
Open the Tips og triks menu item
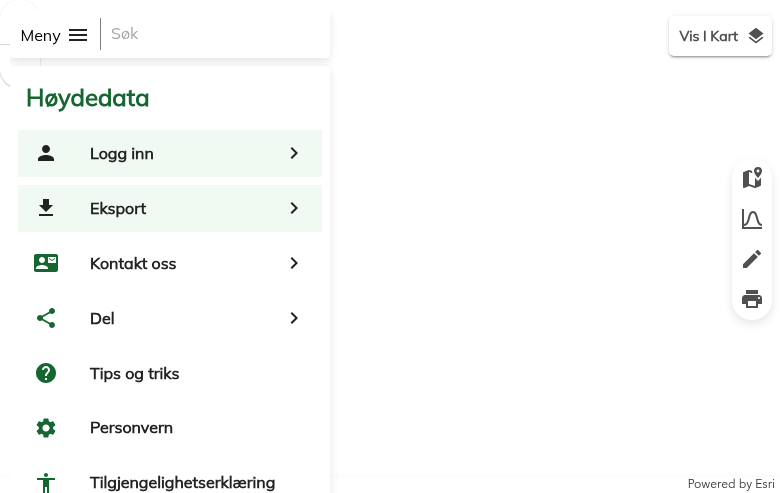click(x=135, y=374)
